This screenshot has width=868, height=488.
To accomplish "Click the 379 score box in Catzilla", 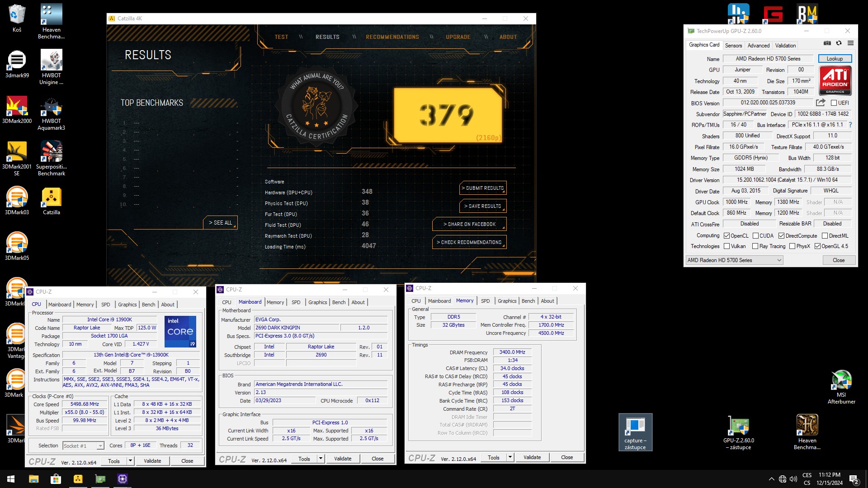I will pyautogui.click(x=448, y=115).
